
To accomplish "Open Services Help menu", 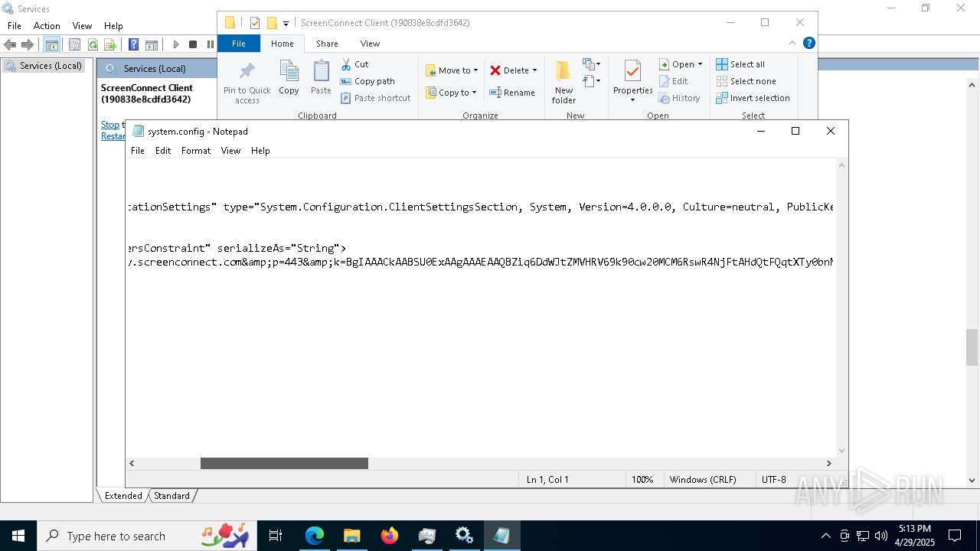I will point(113,26).
